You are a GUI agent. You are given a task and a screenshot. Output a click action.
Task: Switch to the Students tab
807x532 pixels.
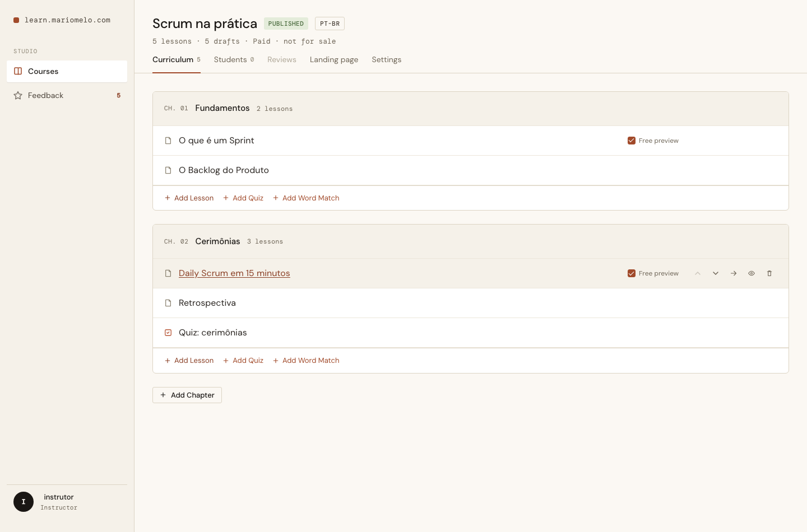(x=234, y=60)
